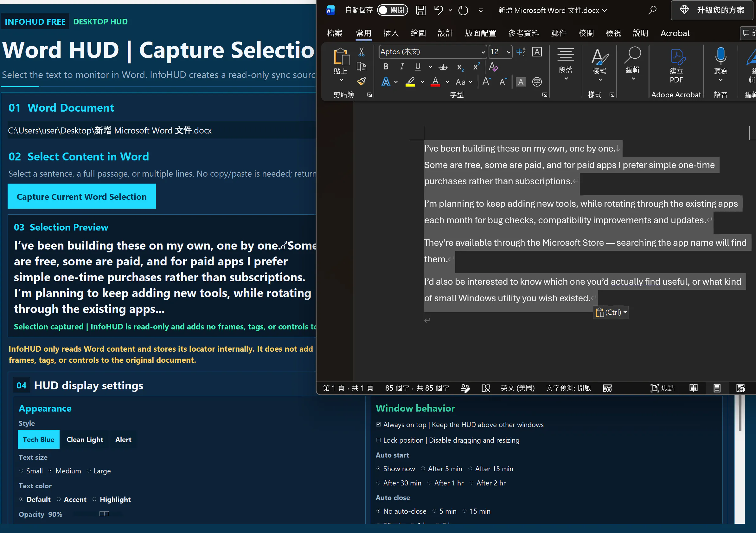Open the Draw ribbon tab

click(x=418, y=33)
